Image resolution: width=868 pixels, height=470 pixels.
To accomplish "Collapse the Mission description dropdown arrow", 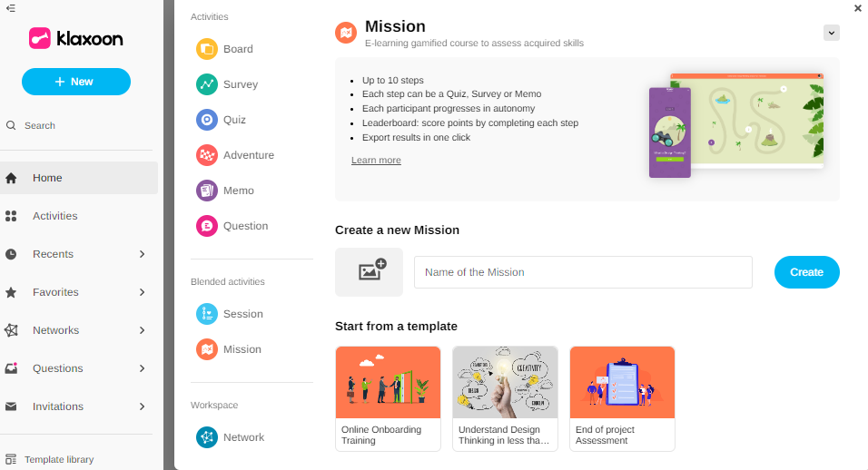I will (x=831, y=33).
